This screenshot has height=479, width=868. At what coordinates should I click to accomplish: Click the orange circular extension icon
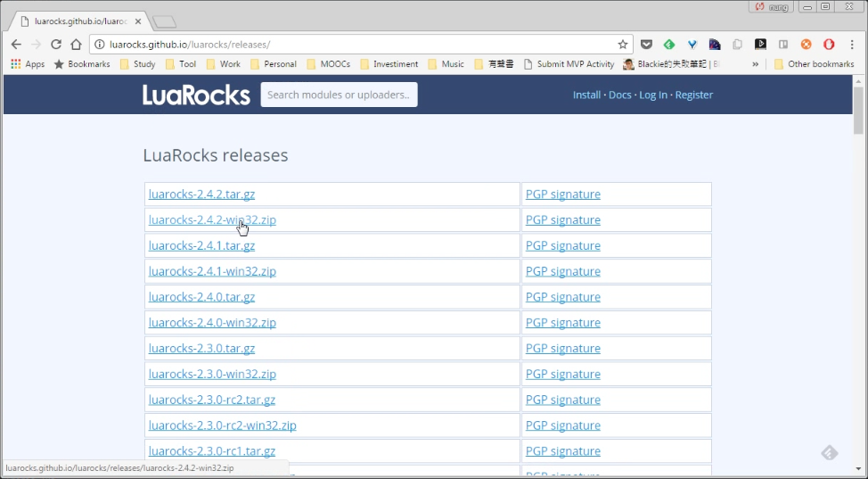806,45
